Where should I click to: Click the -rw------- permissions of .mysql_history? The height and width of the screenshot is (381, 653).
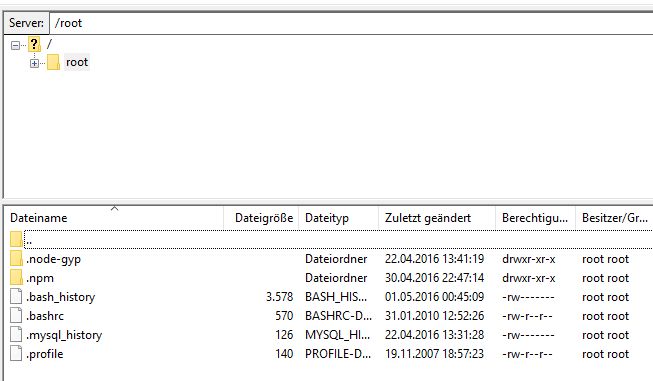(x=528, y=335)
